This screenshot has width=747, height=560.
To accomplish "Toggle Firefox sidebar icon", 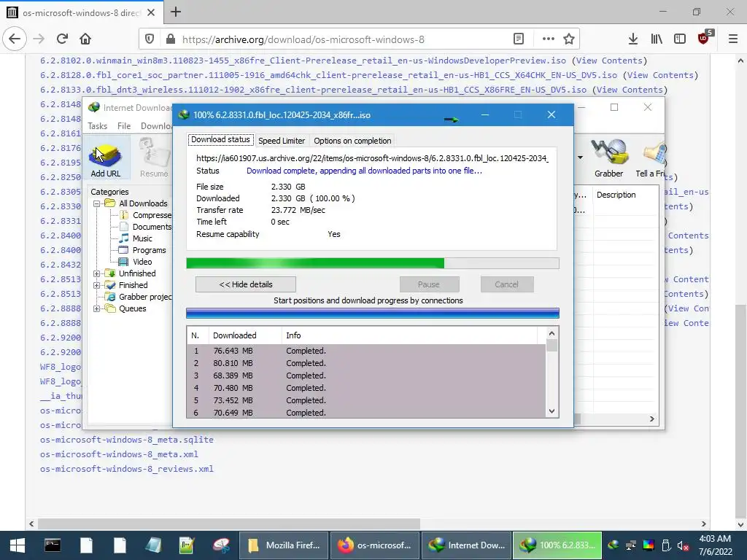I will click(x=680, y=39).
